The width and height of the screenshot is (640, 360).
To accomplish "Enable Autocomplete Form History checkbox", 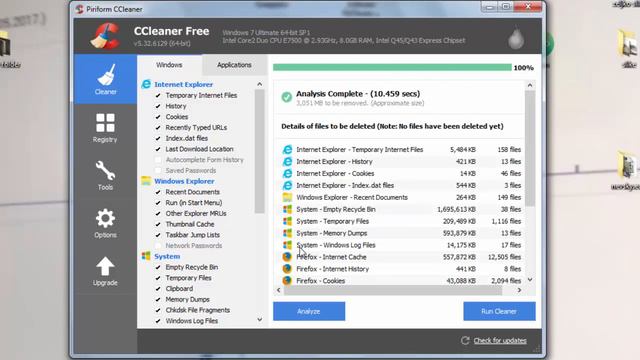I will tap(158, 160).
